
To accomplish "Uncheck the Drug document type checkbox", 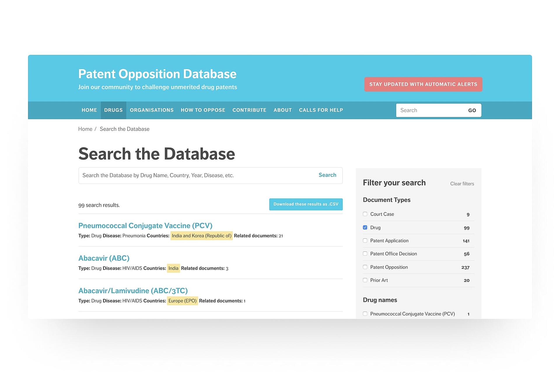I will tap(365, 228).
